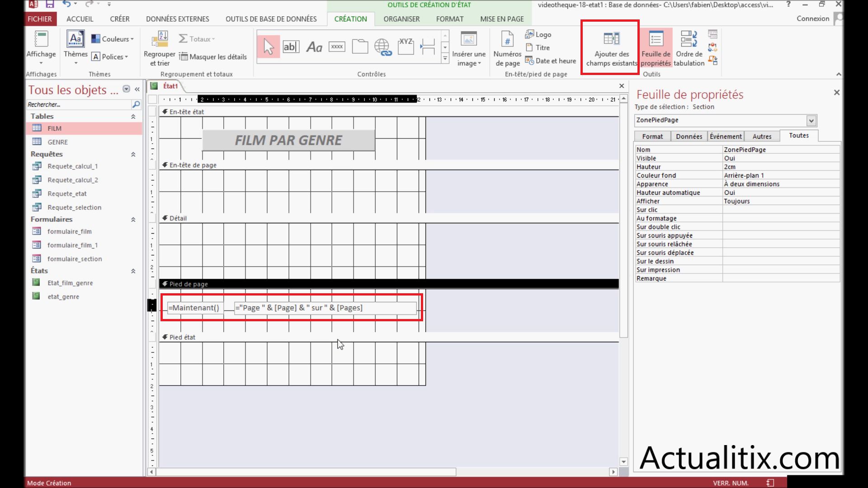Click the Undo arrow
This screenshot has height=488, width=868.
(66, 4)
